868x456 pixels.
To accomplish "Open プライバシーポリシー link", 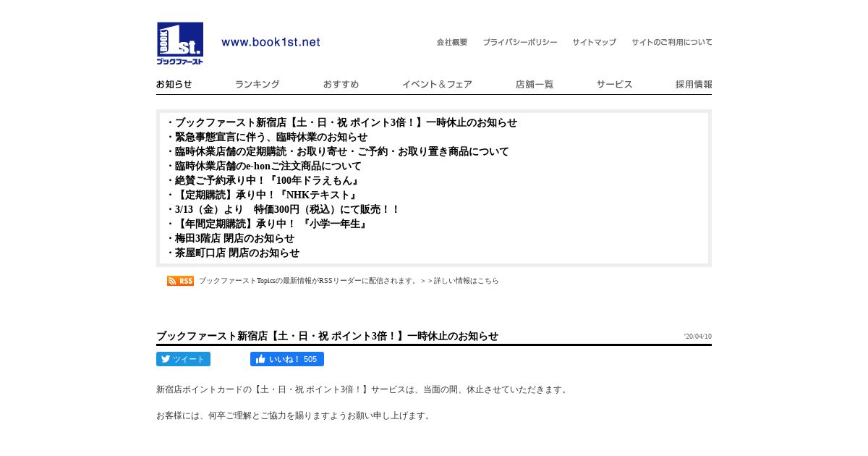I will (520, 43).
